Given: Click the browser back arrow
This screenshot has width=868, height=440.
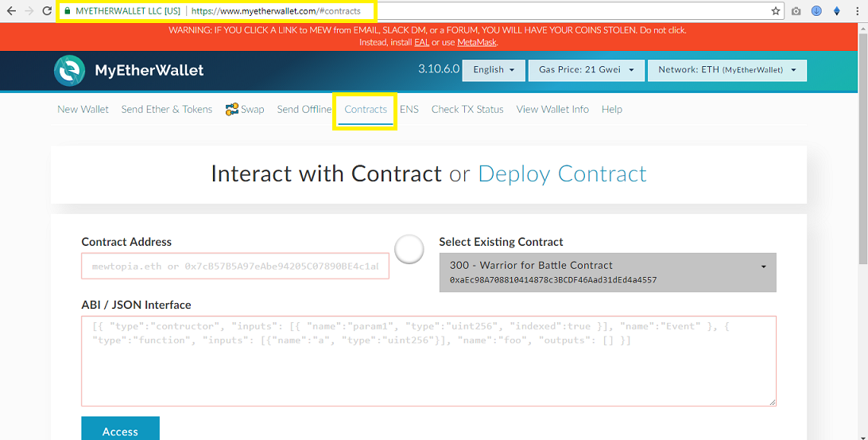Looking at the screenshot, I should click(x=11, y=11).
